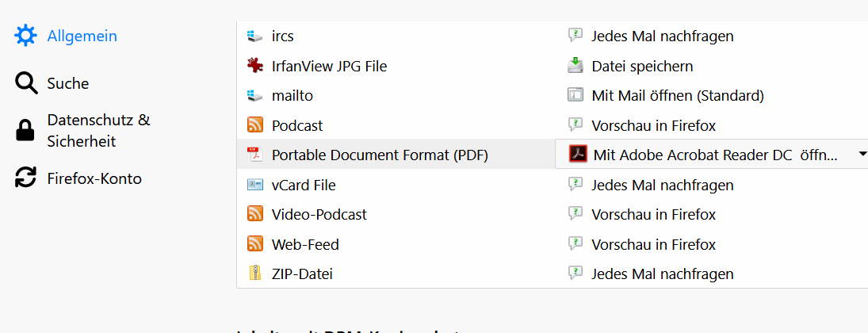Click "Mit Mail öffnen (Standard)" action
This screenshot has height=333, width=868.
(x=678, y=96)
